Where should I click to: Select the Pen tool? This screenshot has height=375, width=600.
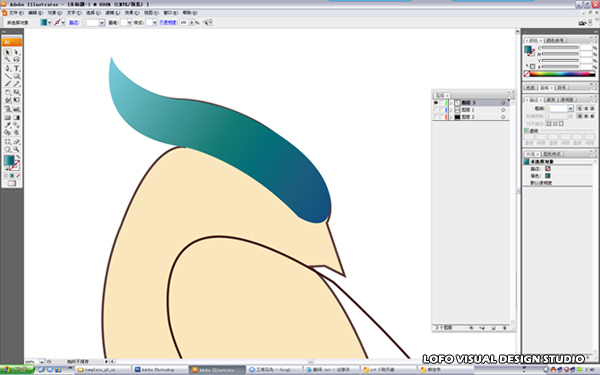(x=7, y=68)
